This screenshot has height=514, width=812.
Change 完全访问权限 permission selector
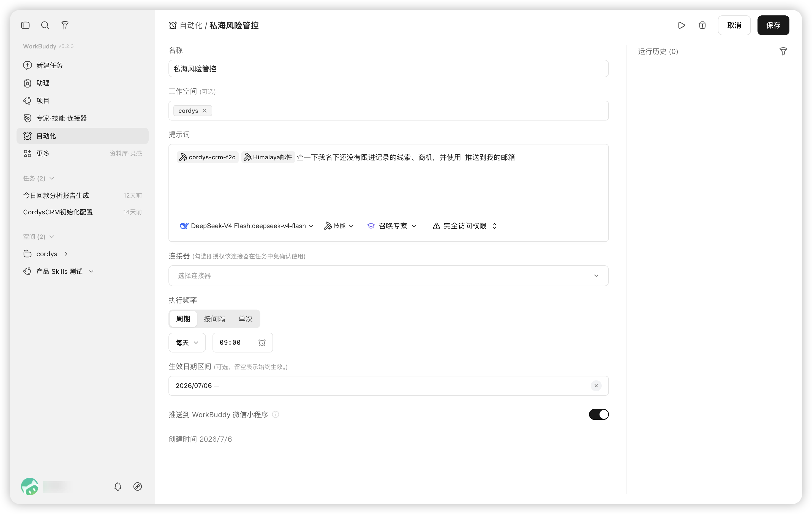point(465,226)
